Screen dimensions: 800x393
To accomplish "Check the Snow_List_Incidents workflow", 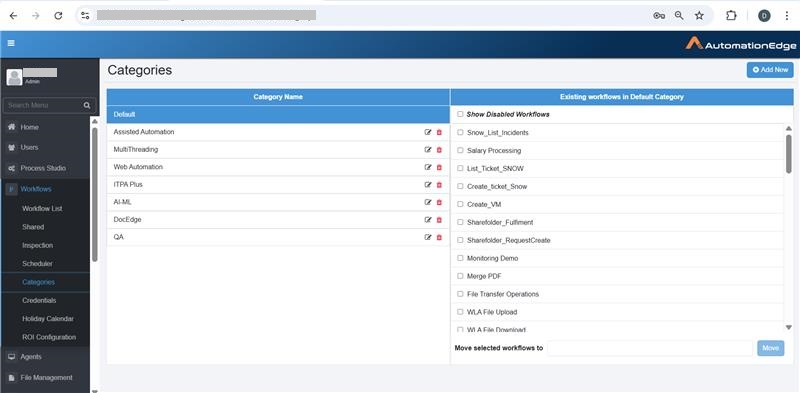I will [460, 133].
